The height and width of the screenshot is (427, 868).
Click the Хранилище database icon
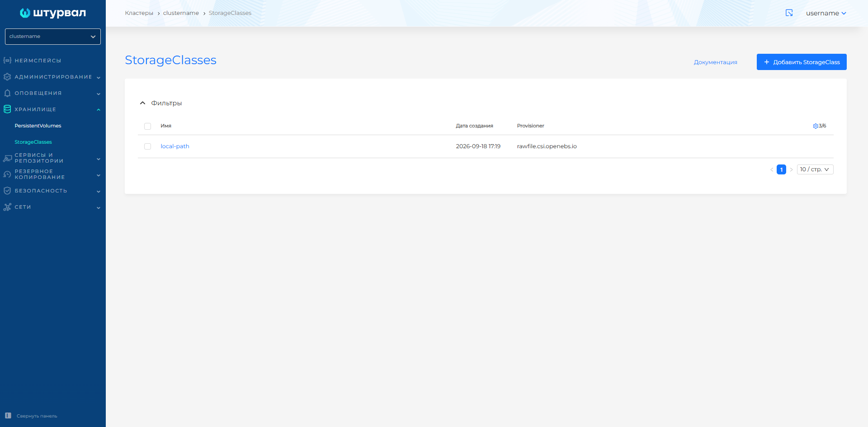coord(7,109)
